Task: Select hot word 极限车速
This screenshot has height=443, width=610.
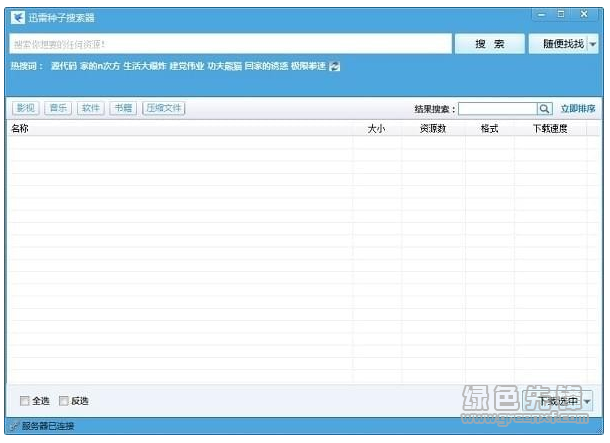Action: (308, 66)
